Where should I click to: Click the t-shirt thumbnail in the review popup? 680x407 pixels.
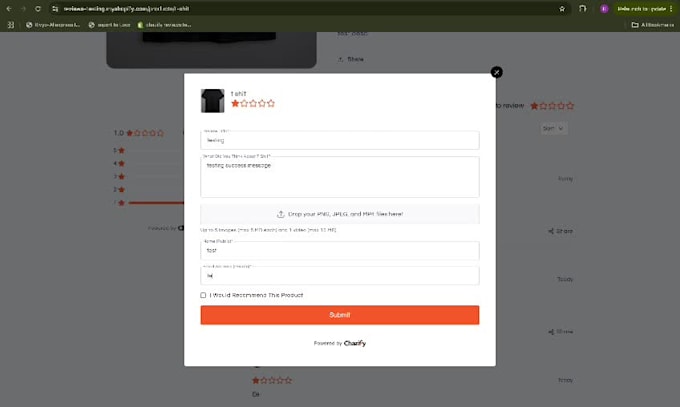tap(212, 101)
